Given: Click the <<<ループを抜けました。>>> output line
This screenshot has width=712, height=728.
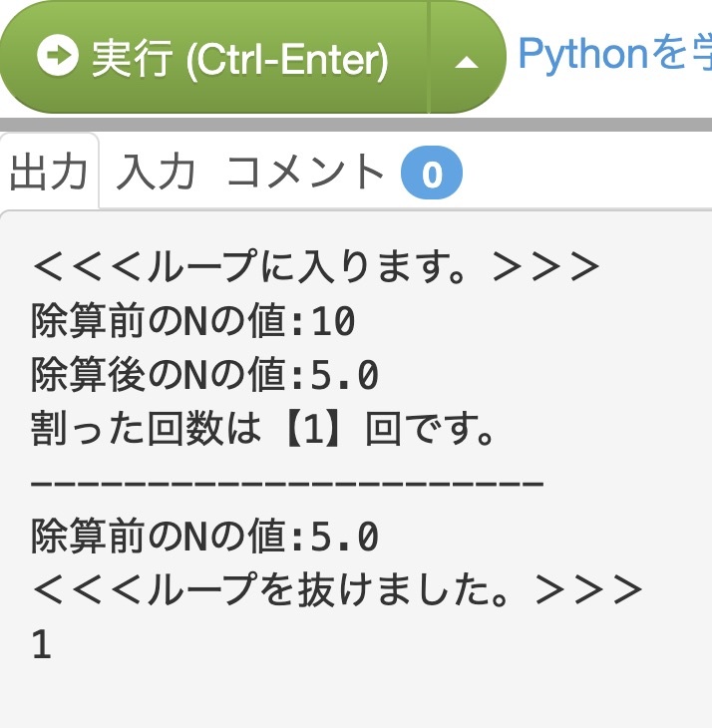Looking at the screenshot, I should tap(337, 590).
